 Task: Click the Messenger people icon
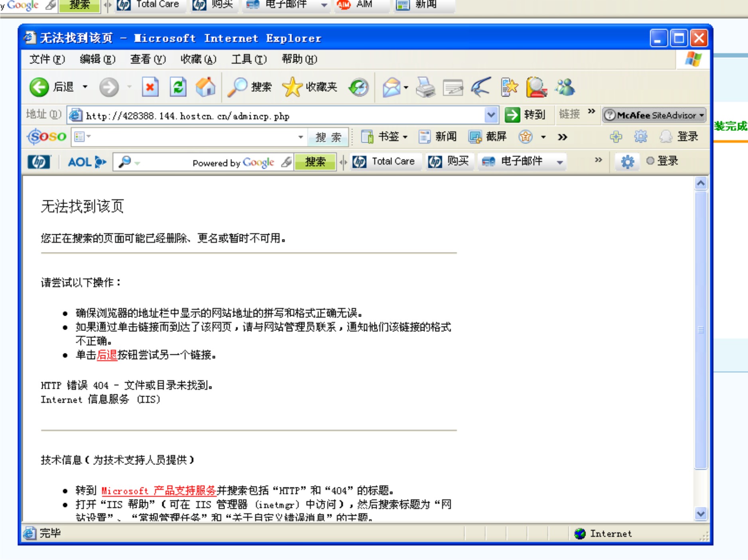click(565, 87)
